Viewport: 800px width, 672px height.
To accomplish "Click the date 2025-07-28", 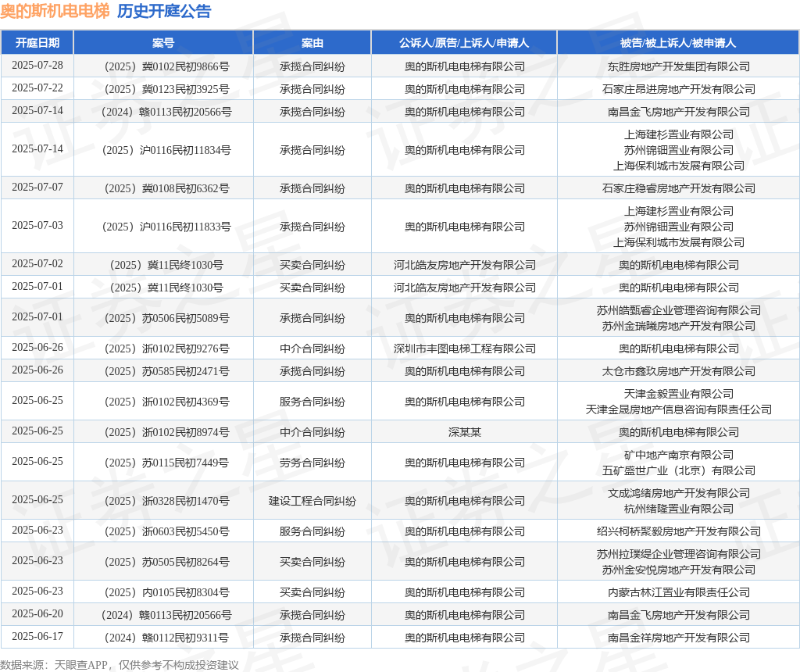I will pos(37,66).
